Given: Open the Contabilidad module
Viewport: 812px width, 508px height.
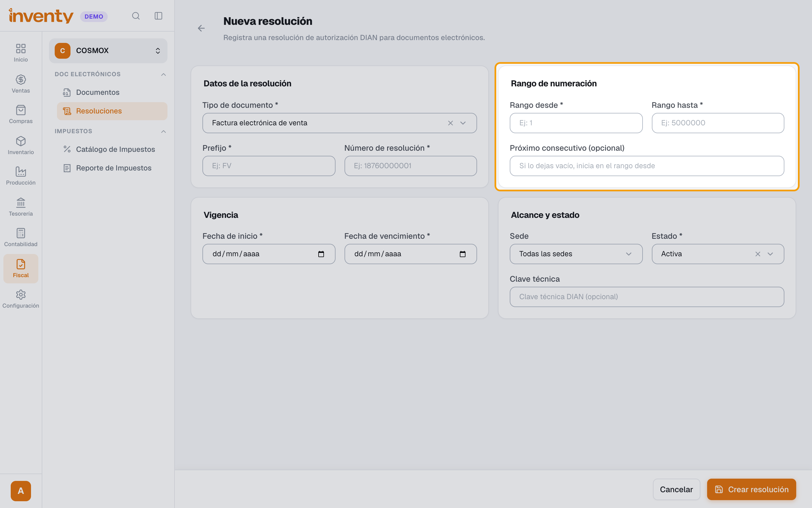Looking at the screenshot, I should click(21, 238).
